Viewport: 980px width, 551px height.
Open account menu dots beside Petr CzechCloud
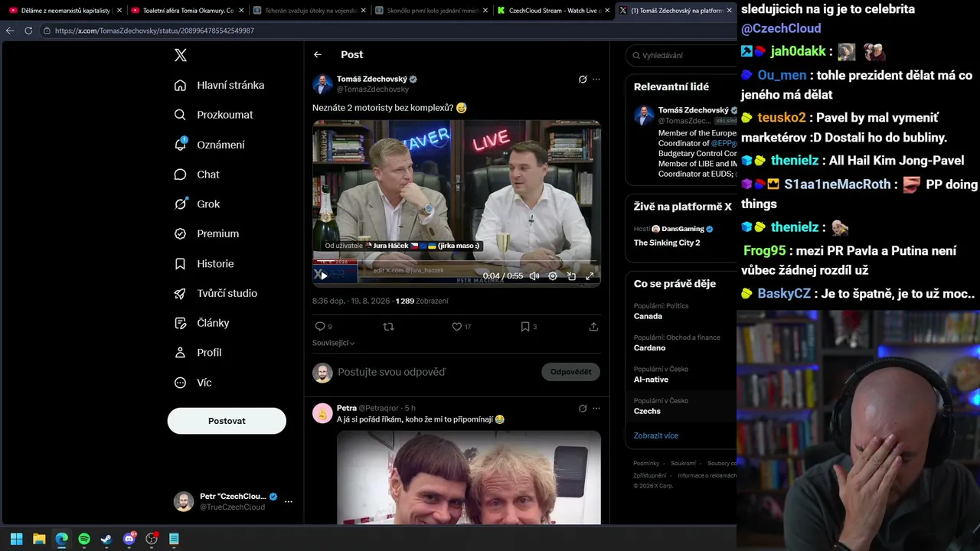[x=289, y=502]
